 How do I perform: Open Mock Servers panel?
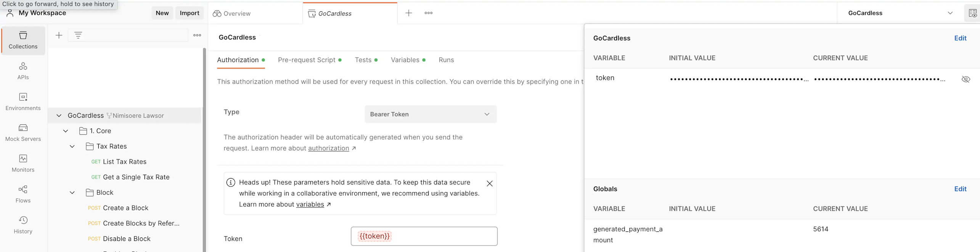23,132
